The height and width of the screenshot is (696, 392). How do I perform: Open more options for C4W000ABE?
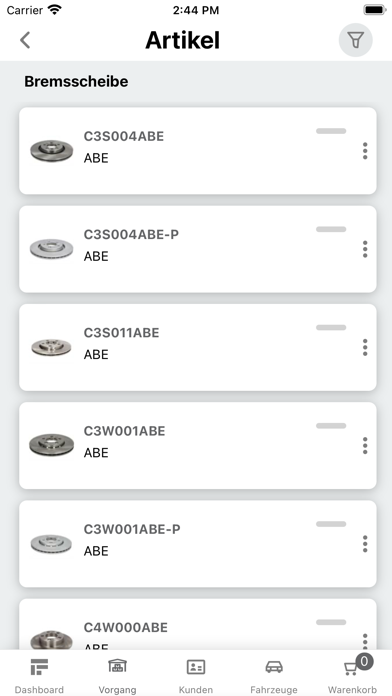(x=365, y=641)
